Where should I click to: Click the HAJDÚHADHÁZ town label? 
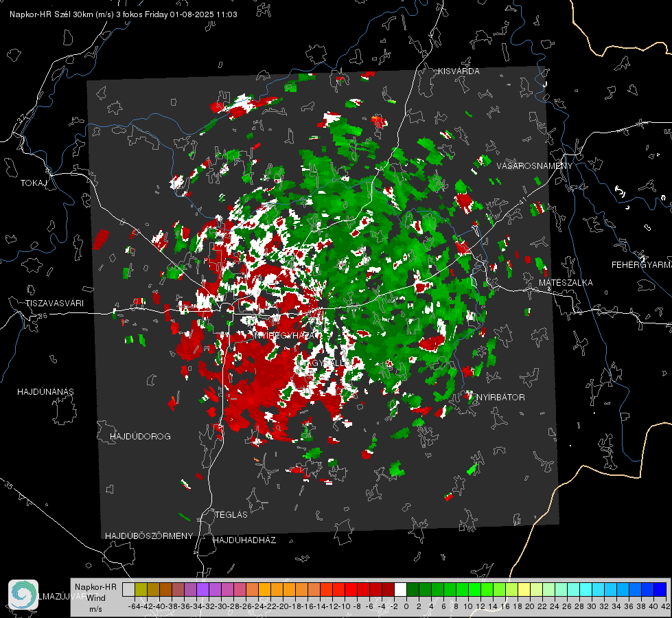tap(244, 540)
